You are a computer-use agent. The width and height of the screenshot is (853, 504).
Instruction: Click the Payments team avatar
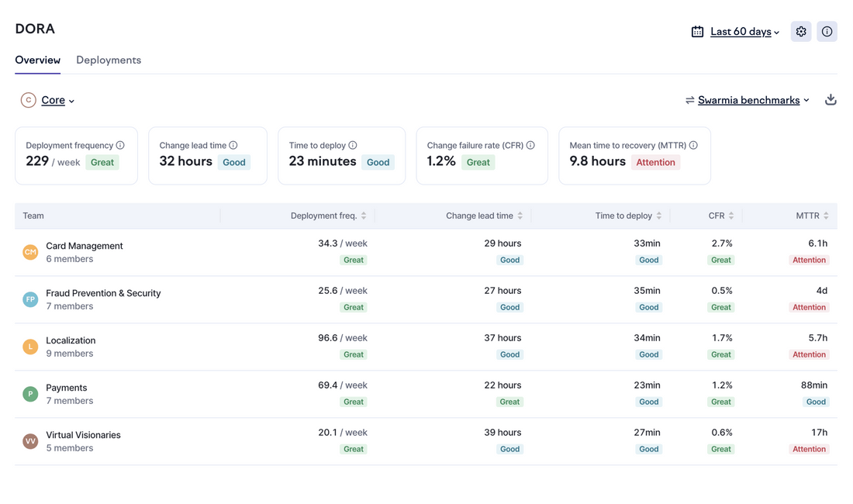[x=30, y=394]
